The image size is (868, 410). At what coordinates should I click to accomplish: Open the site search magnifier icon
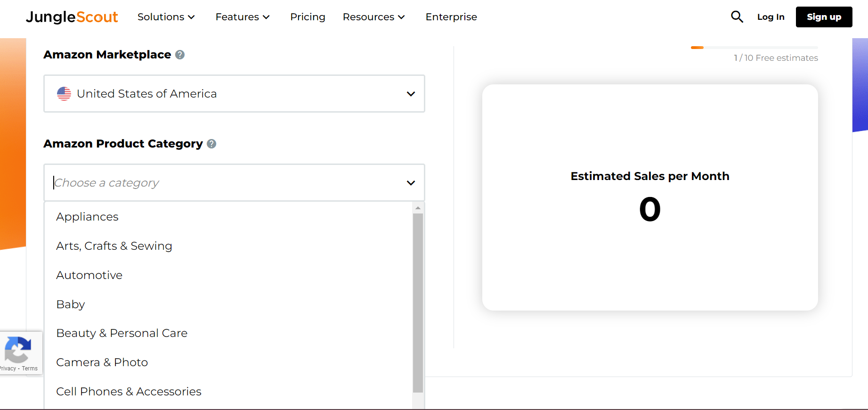pos(737,17)
